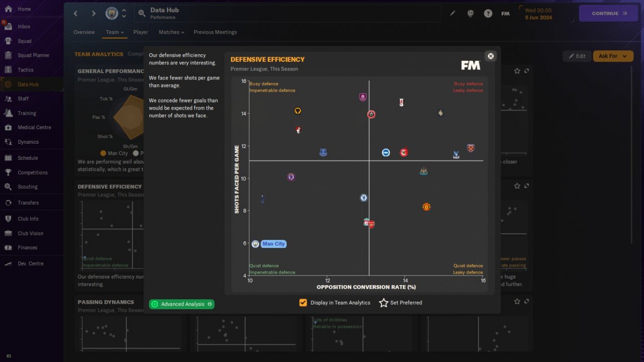Viewport: 644px width, 362px height.
Task: Open the help question mark icon
Action: (488, 14)
